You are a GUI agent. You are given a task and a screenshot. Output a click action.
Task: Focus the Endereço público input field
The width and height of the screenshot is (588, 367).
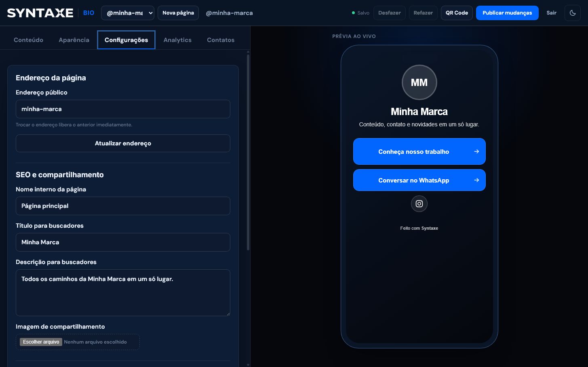[123, 109]
